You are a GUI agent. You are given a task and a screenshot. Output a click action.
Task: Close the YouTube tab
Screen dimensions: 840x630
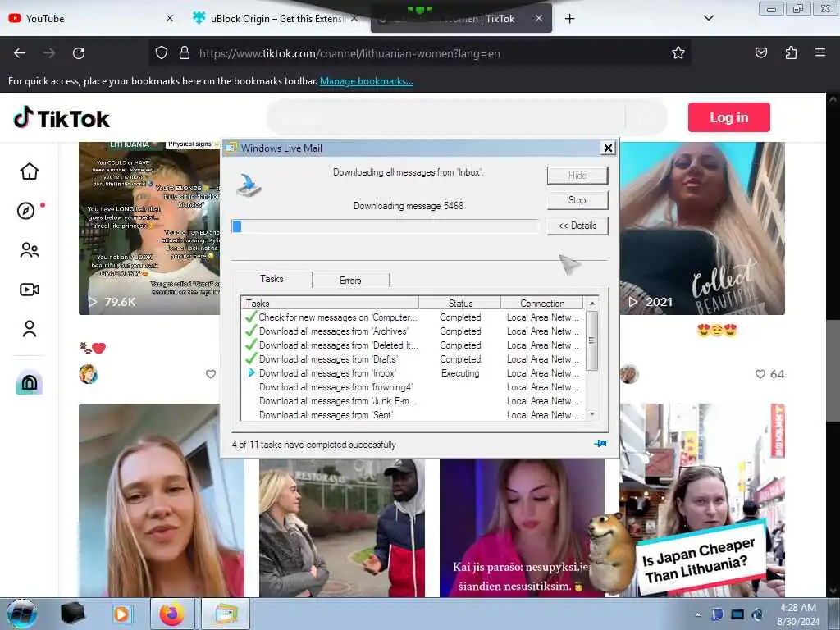click(170, 18)
